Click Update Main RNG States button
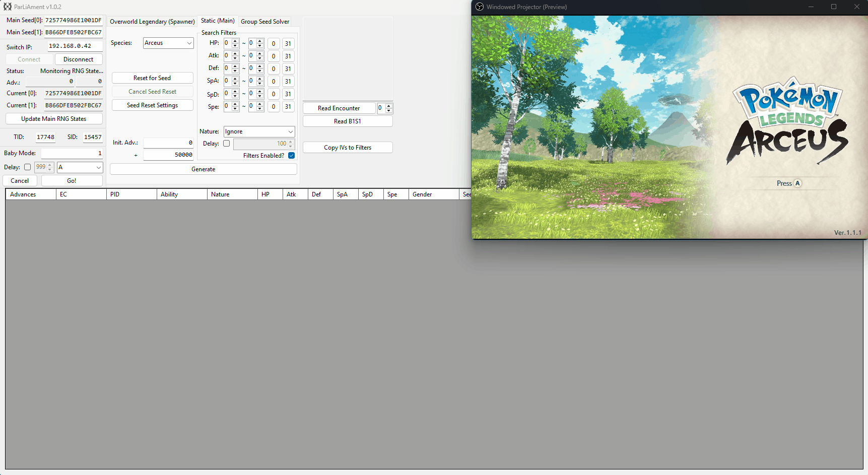Screen dimensions: 868x475 coord(54,119)
